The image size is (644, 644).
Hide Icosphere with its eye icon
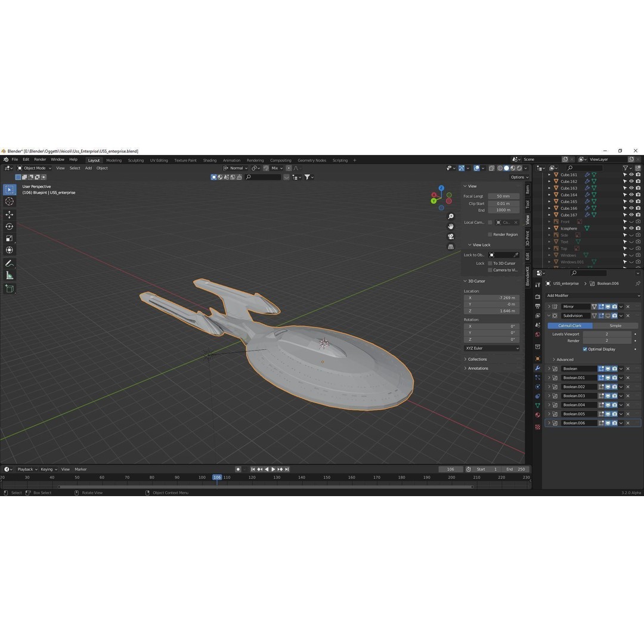click(x=631, y=228)
